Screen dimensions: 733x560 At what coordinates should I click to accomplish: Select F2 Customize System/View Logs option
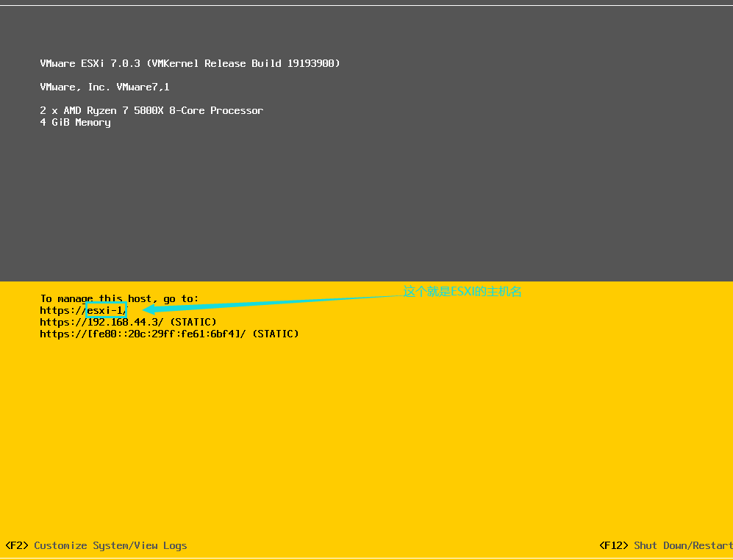point(96,545)
